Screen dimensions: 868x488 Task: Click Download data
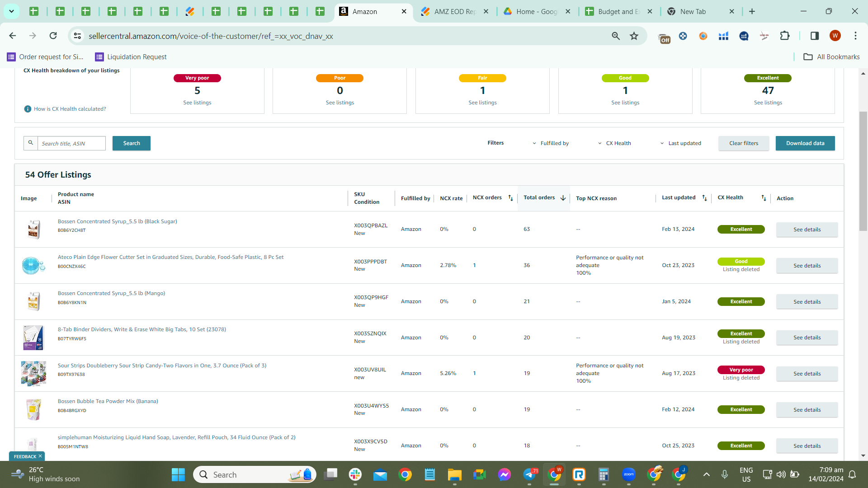click(x=805, y=143)
